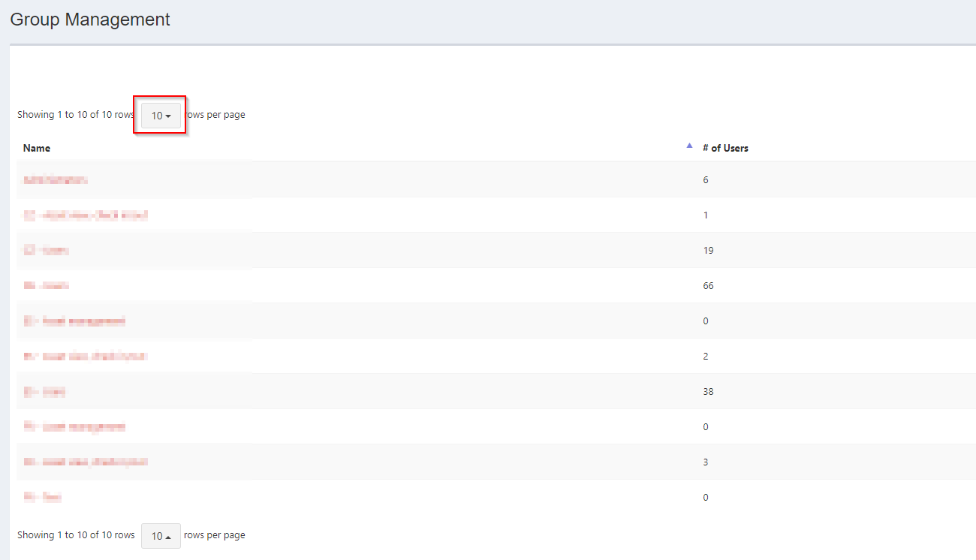Viewport: 976px width, 560px height.
Task: Open the group with 38 users
Action: [44, 391]
